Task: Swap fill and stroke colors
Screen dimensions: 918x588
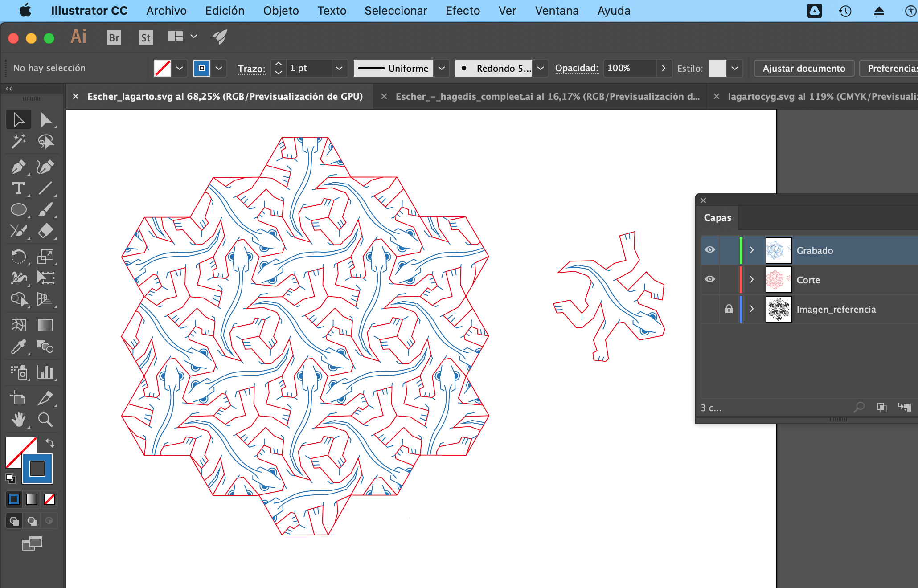Action: tap(50, 443)
